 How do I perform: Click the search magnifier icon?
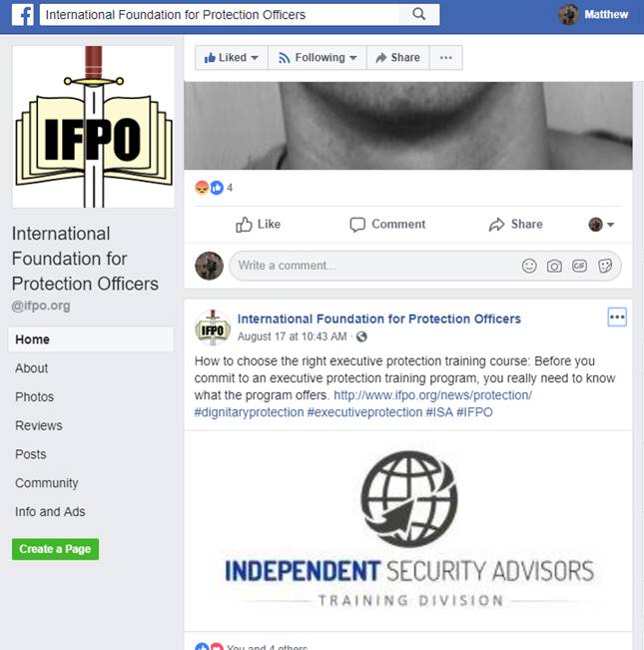pos(419,14)
